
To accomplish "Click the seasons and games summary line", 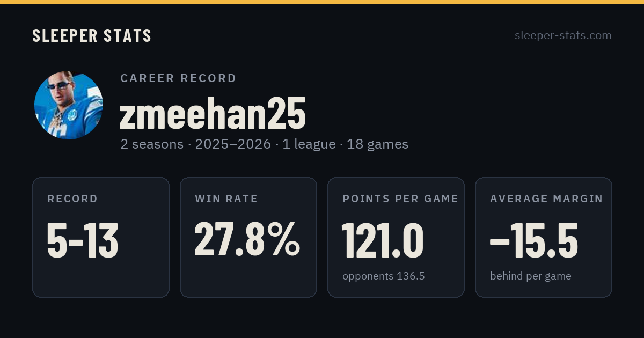I will [264, 144].
